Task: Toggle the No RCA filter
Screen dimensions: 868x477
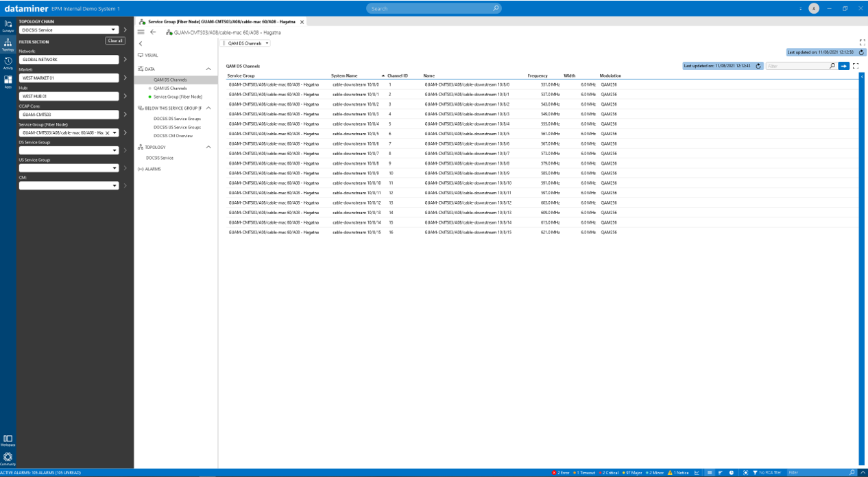Action: click(769, 473)
